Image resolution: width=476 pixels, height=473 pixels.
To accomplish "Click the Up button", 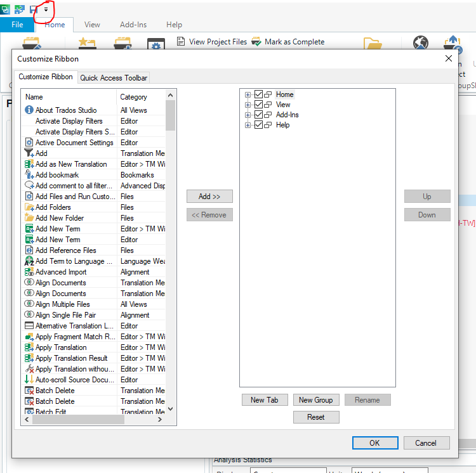I will click(427, 197).
